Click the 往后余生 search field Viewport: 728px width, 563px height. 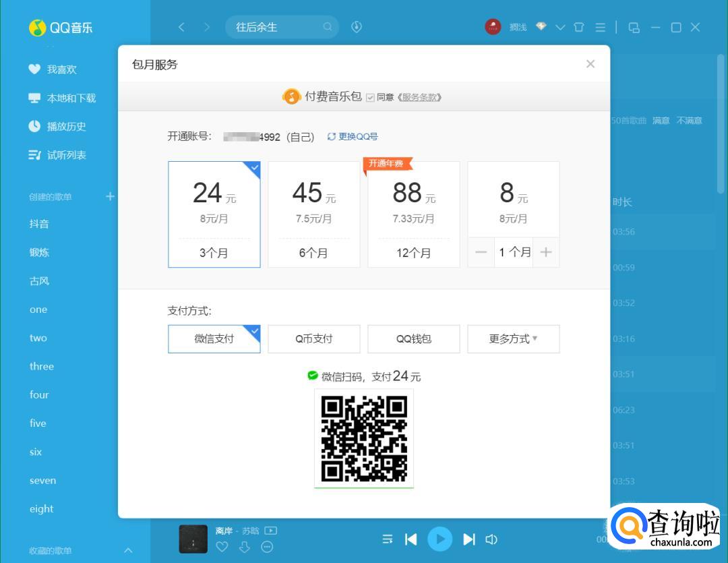(282, 27)
